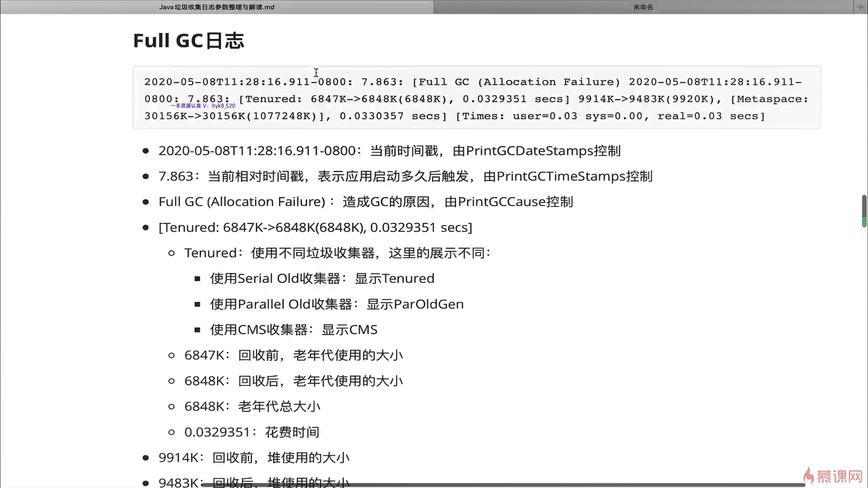Viewport: 868px width, 488px height.
Task: Click the Serial Old收集器 list item
Action: (x=322, y=278)
